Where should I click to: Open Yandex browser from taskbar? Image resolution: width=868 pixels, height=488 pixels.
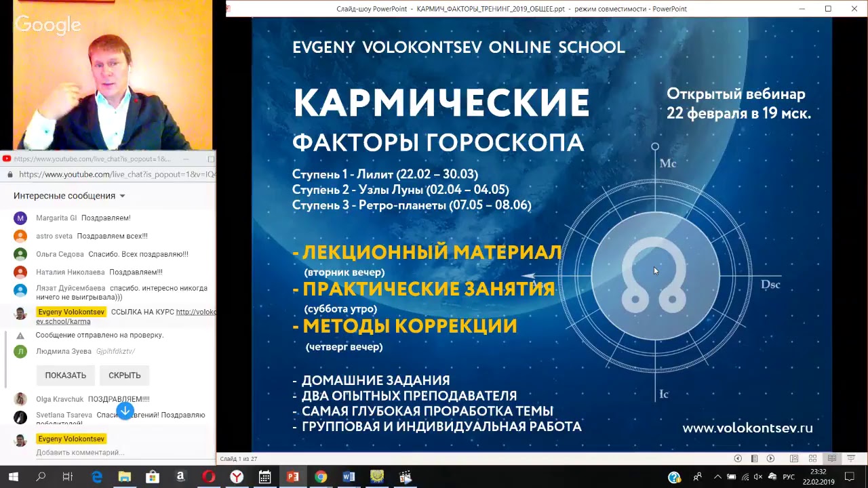click(x=237, y=477)
